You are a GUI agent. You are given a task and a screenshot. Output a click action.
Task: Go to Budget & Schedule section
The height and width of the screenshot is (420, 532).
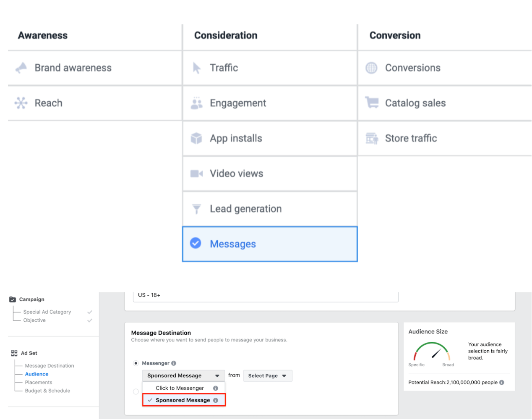pos(47,391)
